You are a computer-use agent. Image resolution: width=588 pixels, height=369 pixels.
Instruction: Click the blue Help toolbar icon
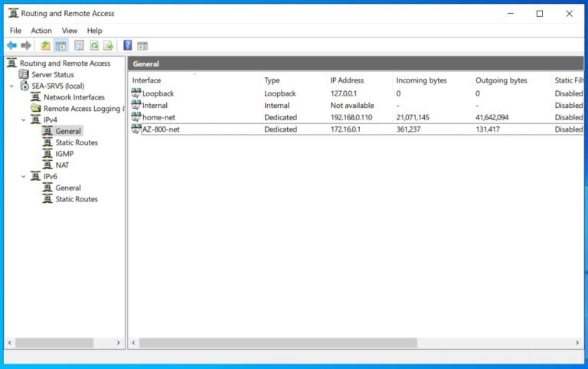(x=128, y=46)
